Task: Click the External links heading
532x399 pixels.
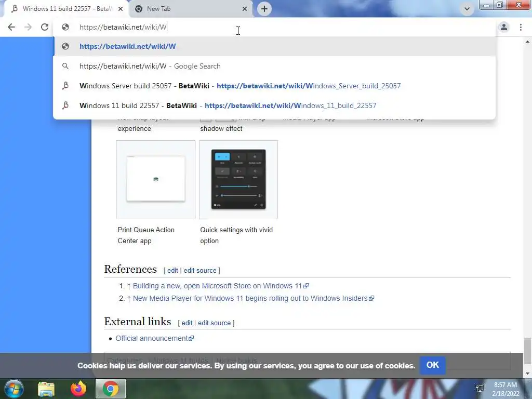Action: (x=137, y=322)
